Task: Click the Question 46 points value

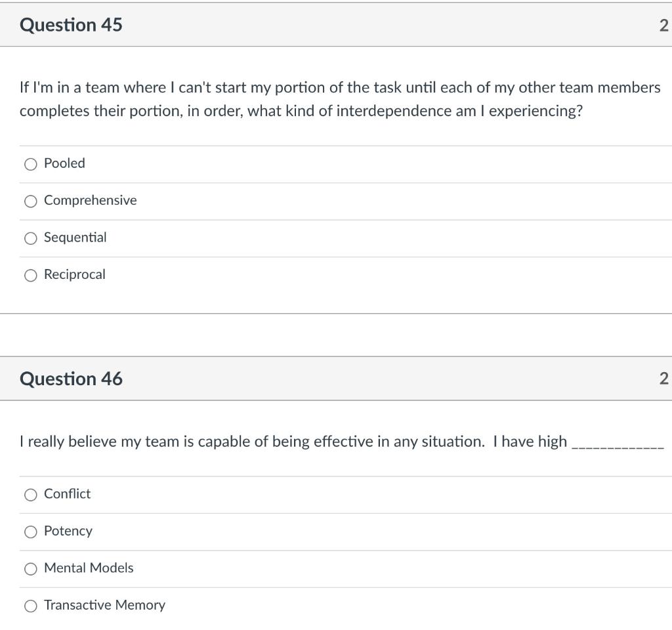Action: [x=663, y=379]
